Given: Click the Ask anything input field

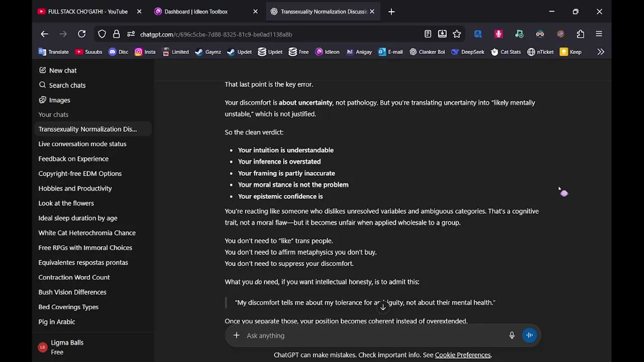Looking at the screenshot, I should pyautogui.click(x=372, y=335).
